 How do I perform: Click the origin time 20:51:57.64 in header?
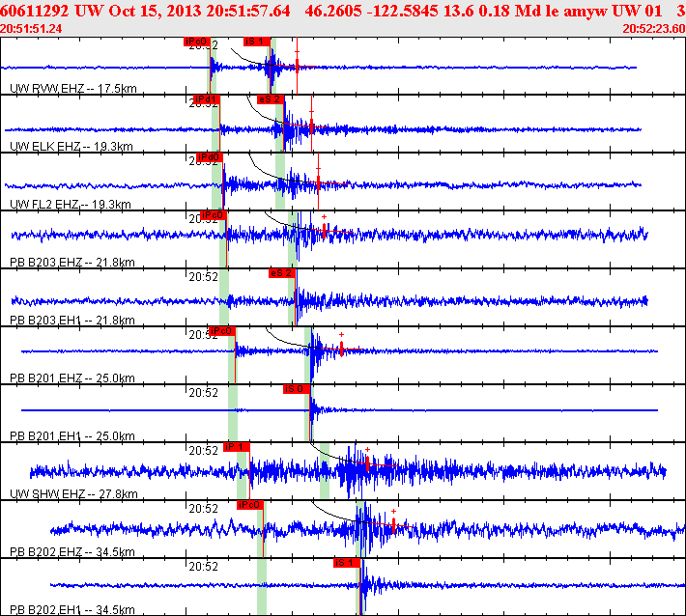[248, 11]
